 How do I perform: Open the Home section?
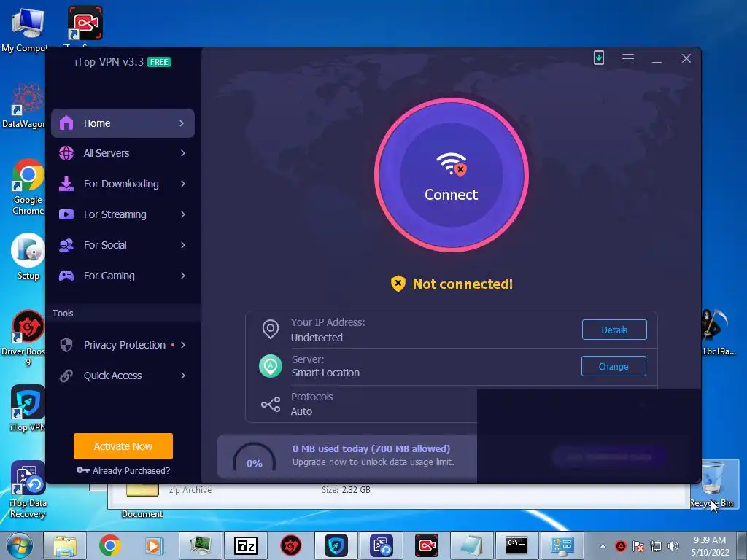123,123
